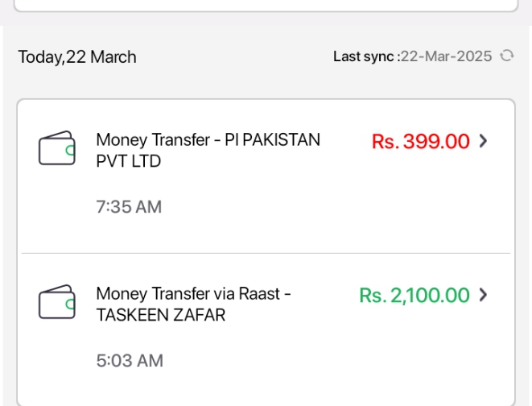Image resolution: width=532 pixels, height=406 pixels.
Task: Open details via chevron beside Rs. 399.00
Action: point(483,141)
